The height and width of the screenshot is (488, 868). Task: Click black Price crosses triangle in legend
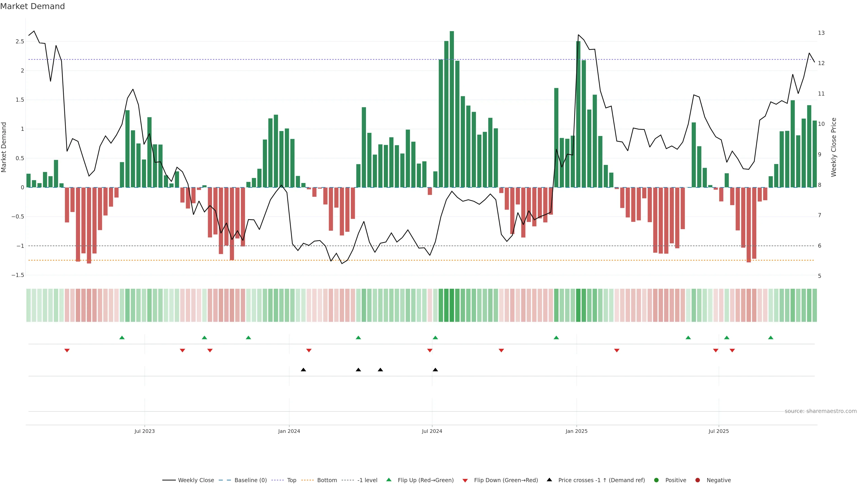click(x=550, y=480)
